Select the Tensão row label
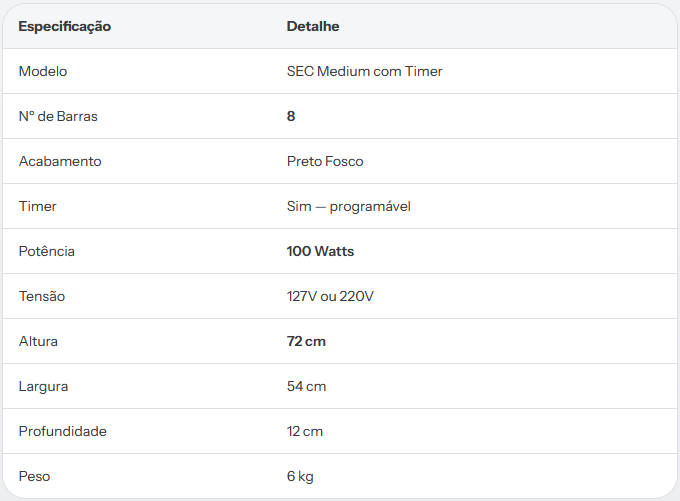 pos(42,296)
